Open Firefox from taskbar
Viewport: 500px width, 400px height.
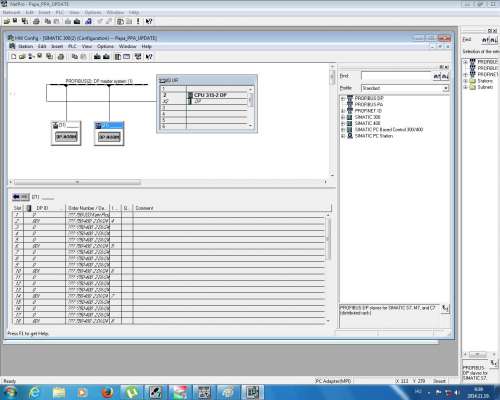pyautogui.click(x=108, y=392)
